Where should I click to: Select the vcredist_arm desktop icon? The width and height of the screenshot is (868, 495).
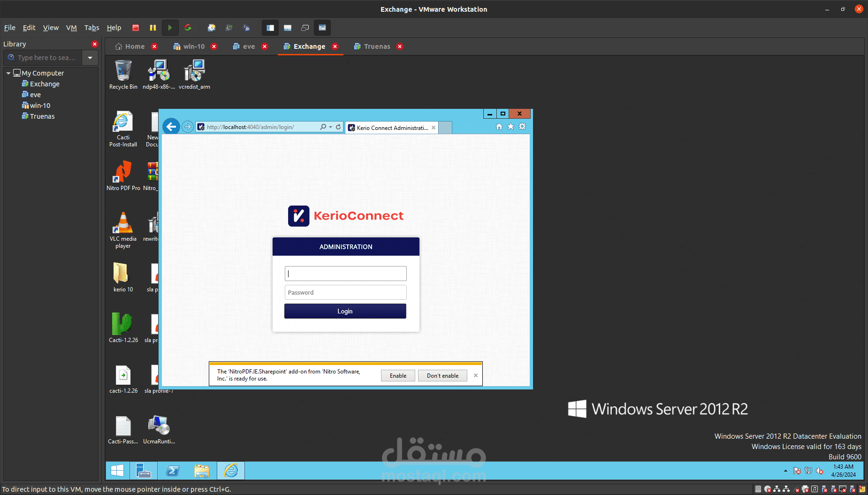pyautogui.click(x=194, y=75)
